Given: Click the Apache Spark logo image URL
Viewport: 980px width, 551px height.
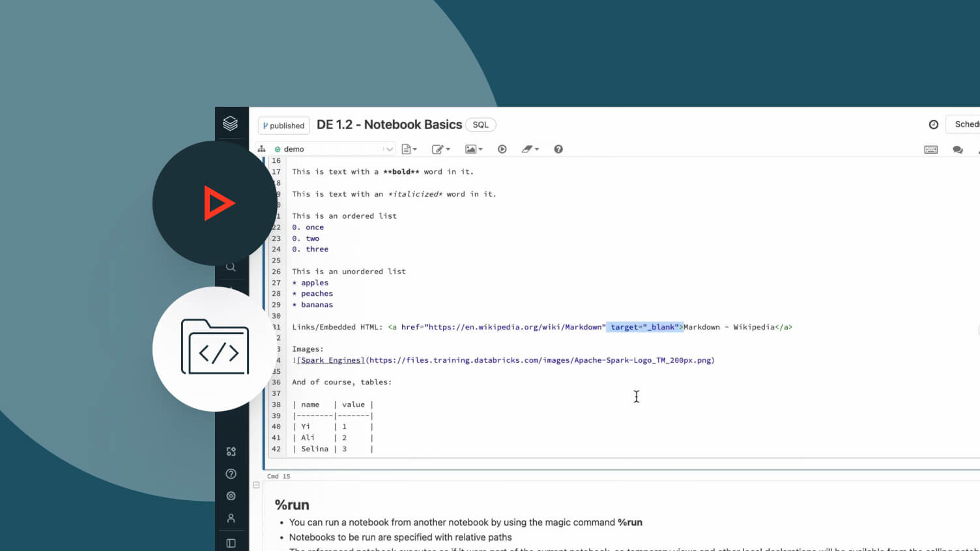Looking at the screenshot, I should [x=540, y=360].
